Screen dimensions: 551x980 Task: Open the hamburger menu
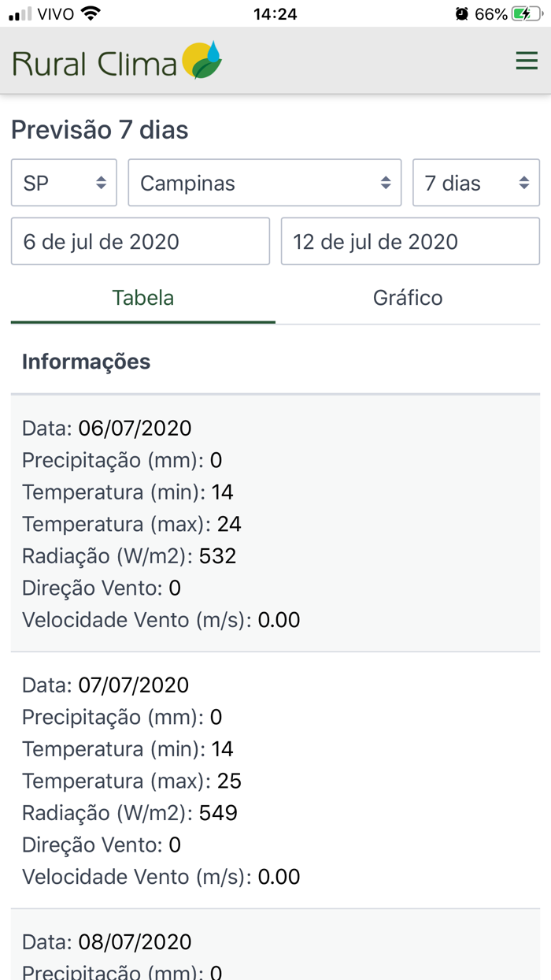point(526,59)
